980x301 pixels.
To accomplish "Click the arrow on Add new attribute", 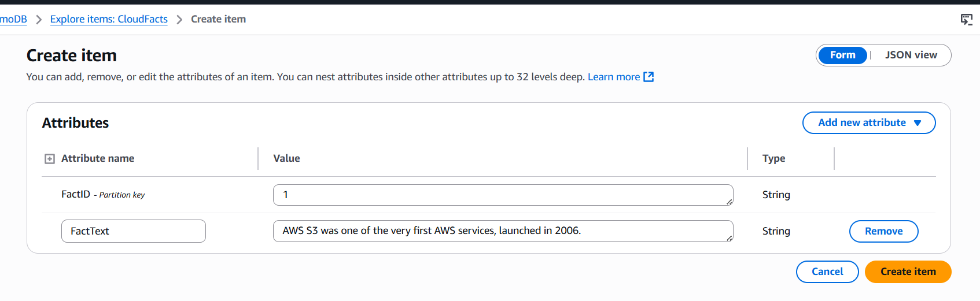I will [918, 123].
